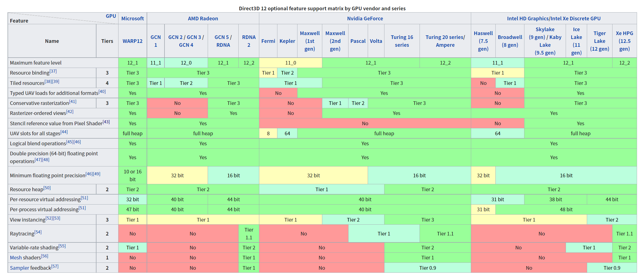Click the WARP12 column link
This screenshot has width=644, height=280.
[x=132, y=41]
